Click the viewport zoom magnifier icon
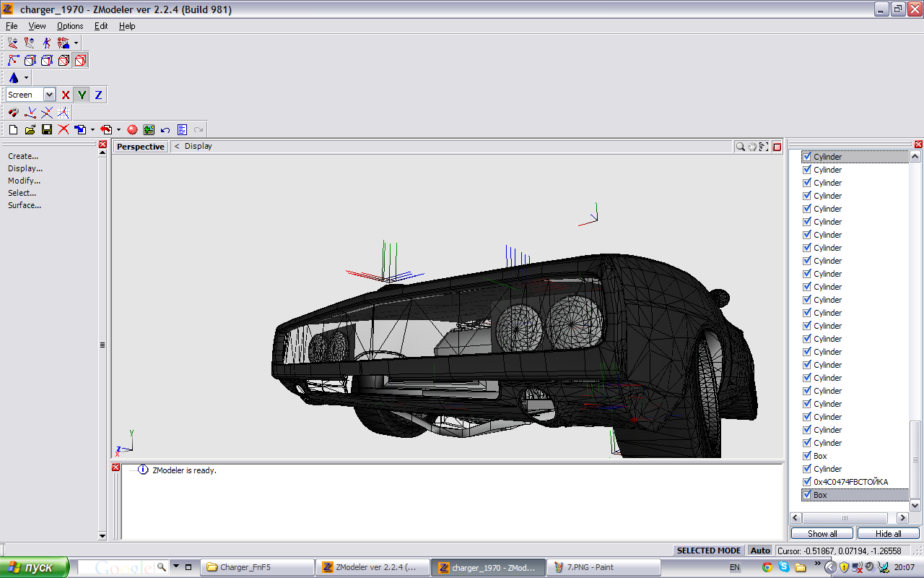The width and height of the screenshot is (924, 578). [741, 147]
